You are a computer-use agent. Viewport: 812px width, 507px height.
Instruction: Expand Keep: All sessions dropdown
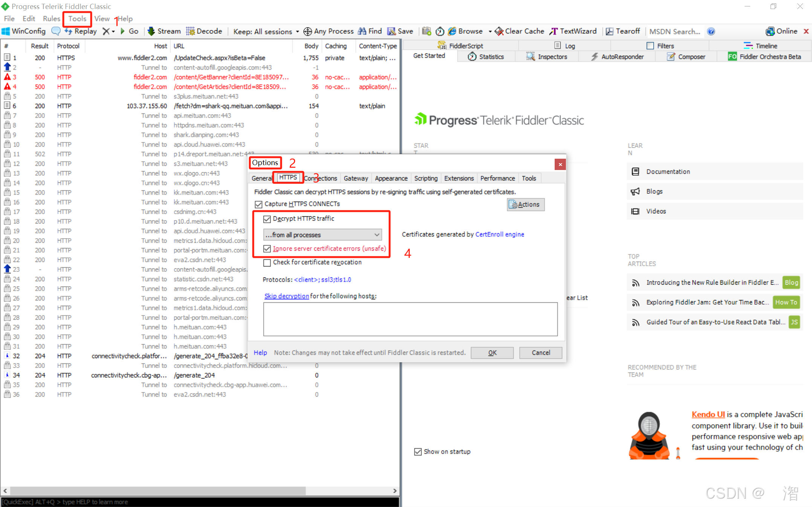point(297,32)
